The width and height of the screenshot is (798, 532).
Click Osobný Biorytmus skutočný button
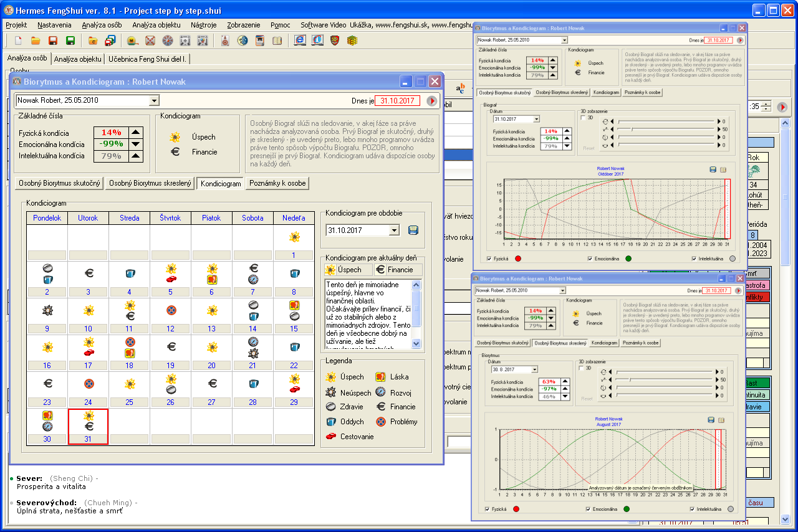tap(59, 184)
